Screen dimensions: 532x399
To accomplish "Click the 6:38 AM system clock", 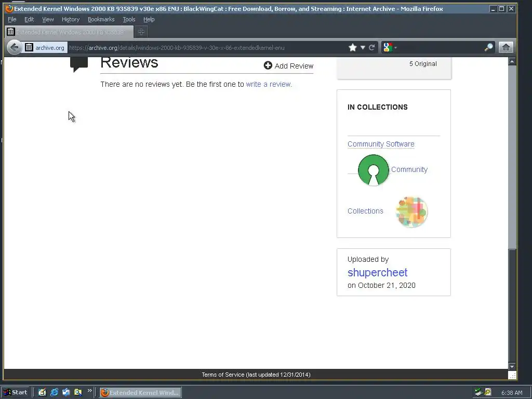I will click(512, 393).
